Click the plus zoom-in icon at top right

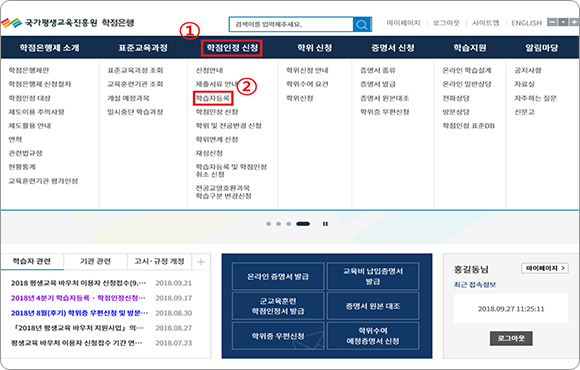click(574, 22)
